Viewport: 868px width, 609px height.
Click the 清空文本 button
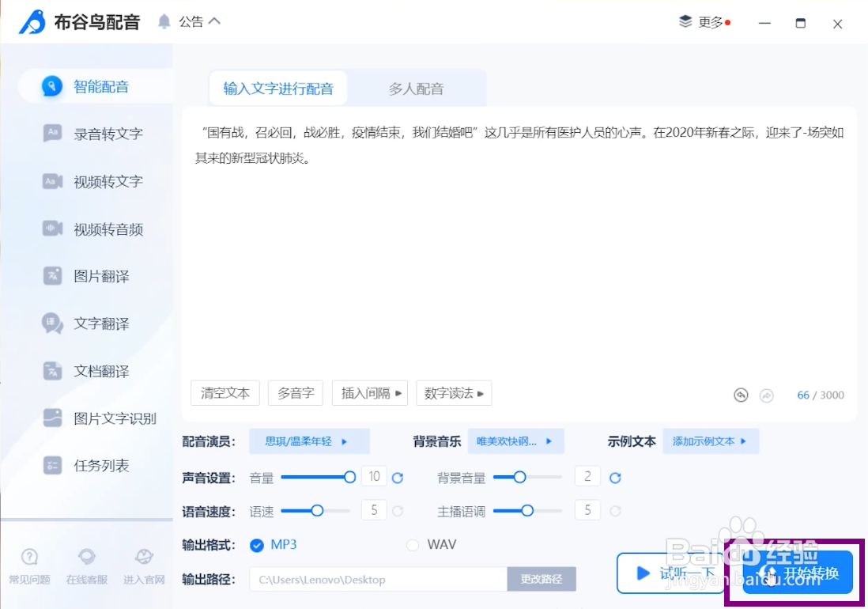click(225, 393)
